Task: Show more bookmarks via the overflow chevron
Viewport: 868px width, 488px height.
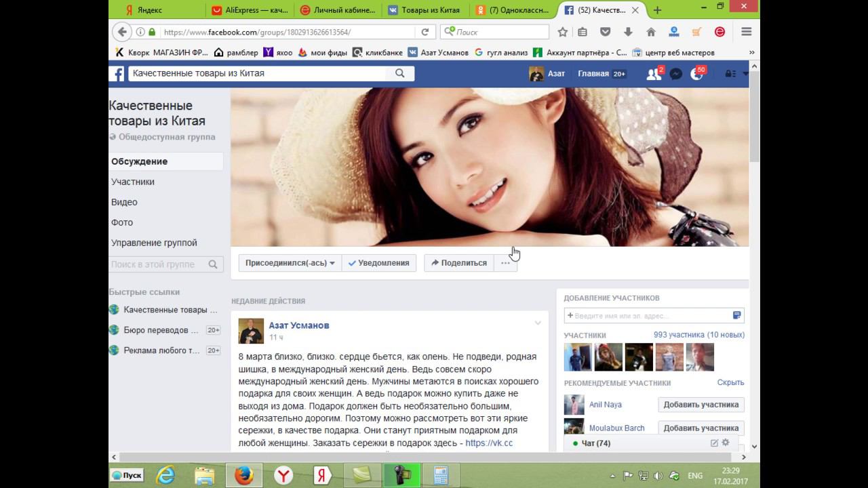Action: point(752,52)
